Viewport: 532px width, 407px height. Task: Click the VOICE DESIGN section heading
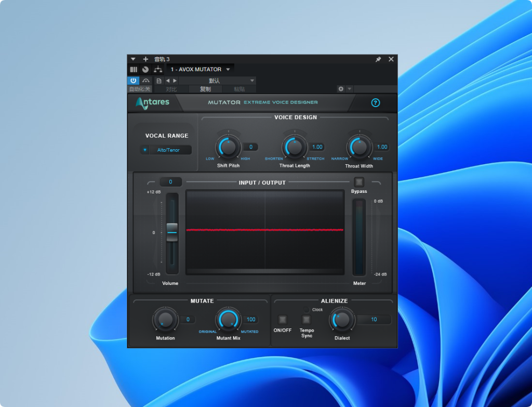296,117
